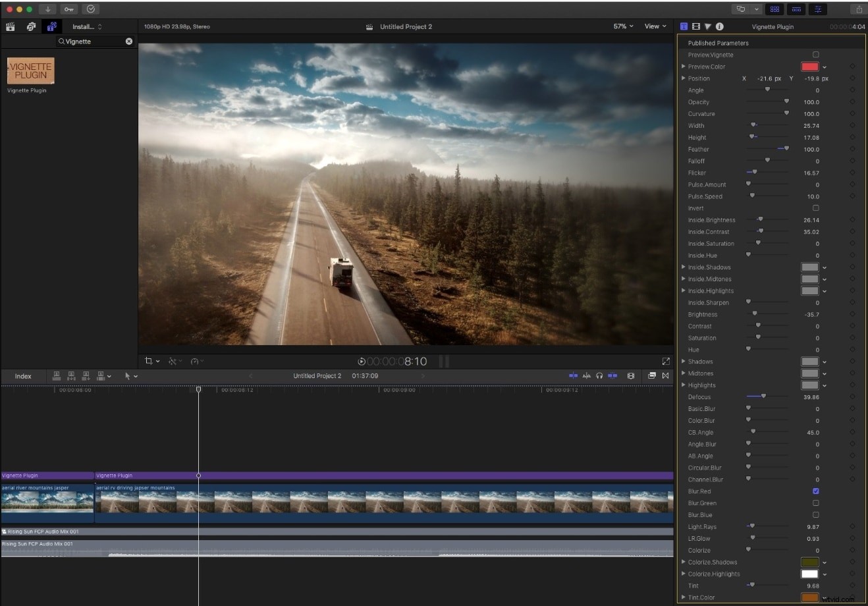Toggle solo with the headphones icon
The image size is (868, 606).
(x=599, y=375)
